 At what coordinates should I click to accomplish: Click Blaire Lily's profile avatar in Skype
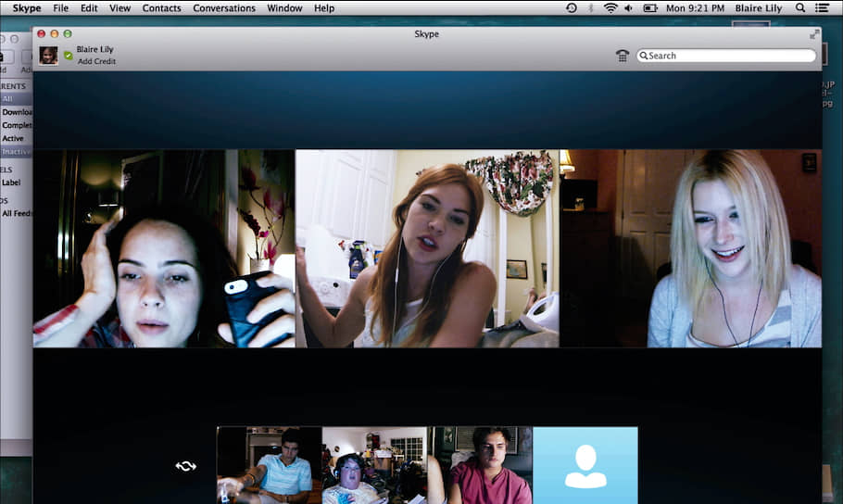click(48, 56)
